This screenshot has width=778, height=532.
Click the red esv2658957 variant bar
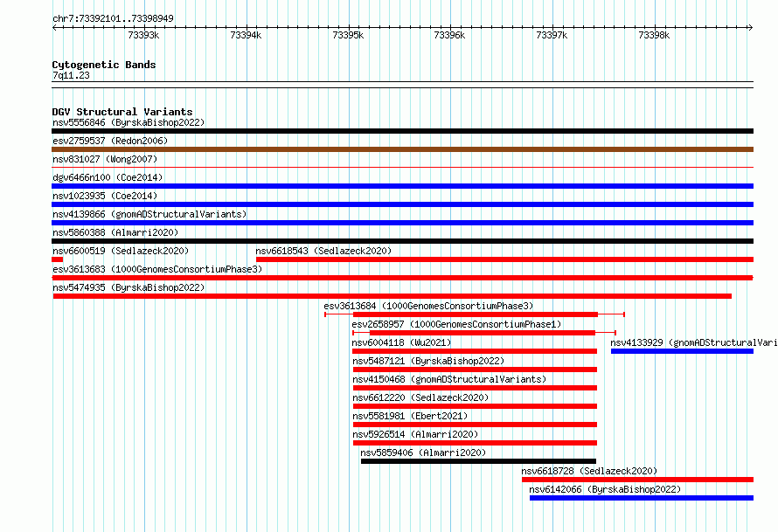[483, 333]
